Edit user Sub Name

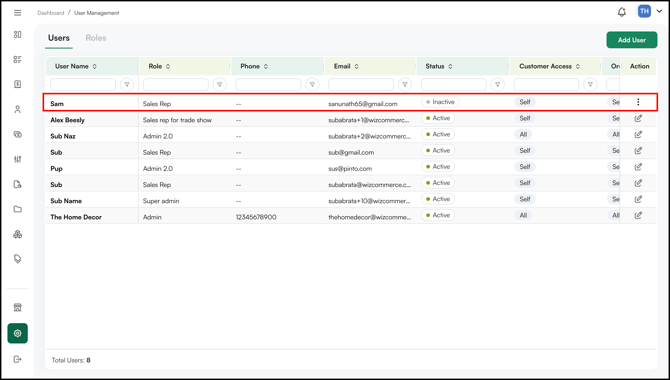pos(638,199)
